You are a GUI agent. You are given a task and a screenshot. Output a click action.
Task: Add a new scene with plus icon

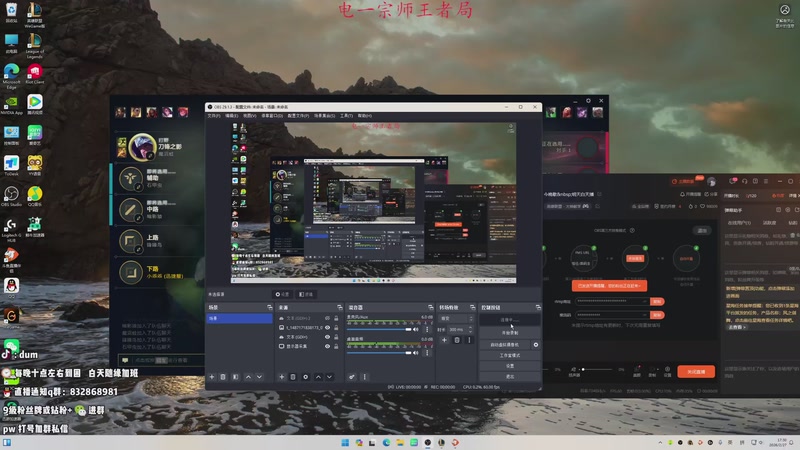pyautogui.click(x=211, y=377)
